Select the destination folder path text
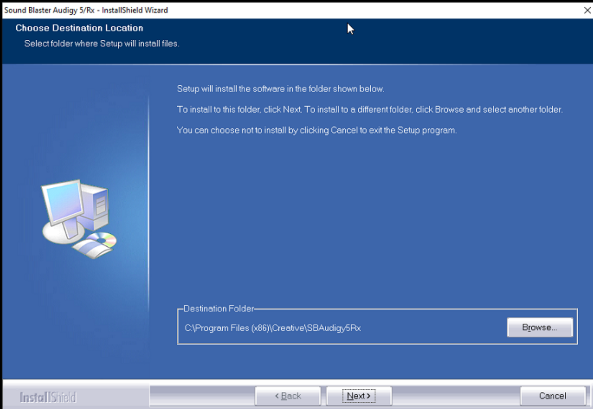Image resolution: width=593 pixels, height=409 pixels. (273, 328)
